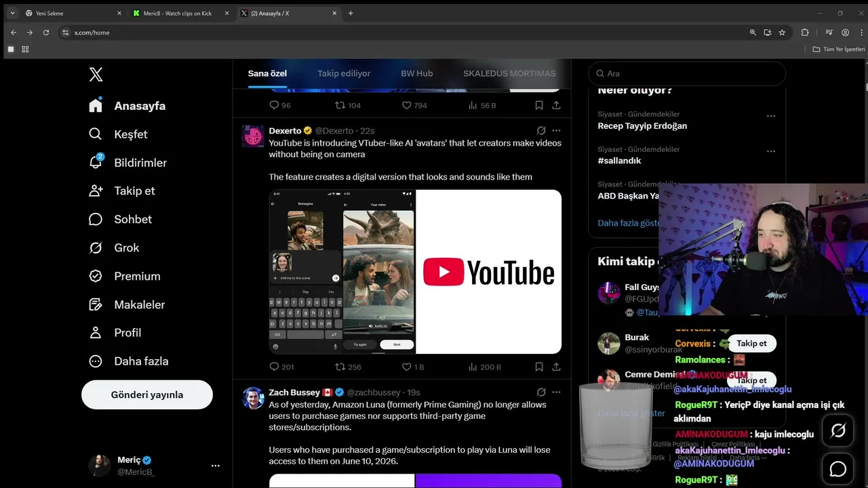
Task: Open Dexerto profile name link
Action: (x=285, y=131)
